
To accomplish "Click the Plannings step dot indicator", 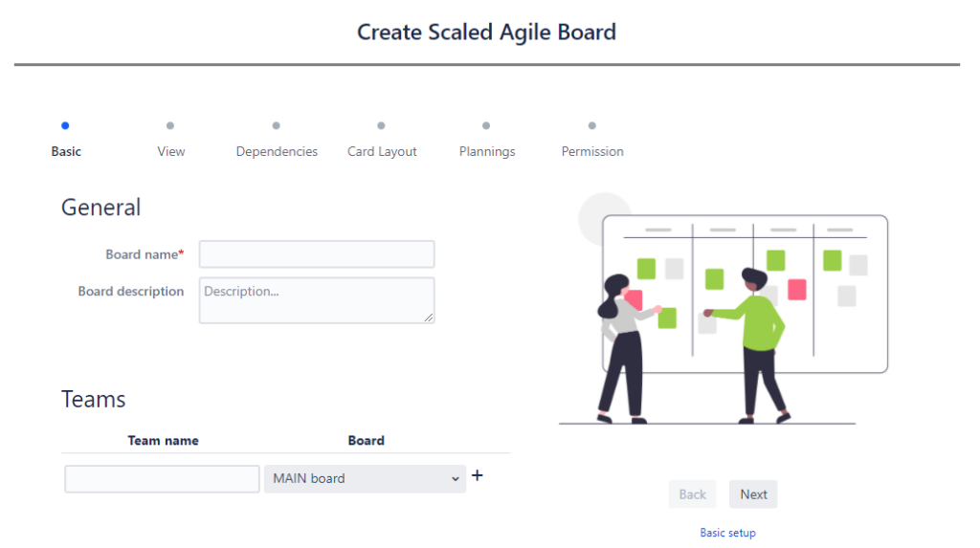I will [486, 125].
